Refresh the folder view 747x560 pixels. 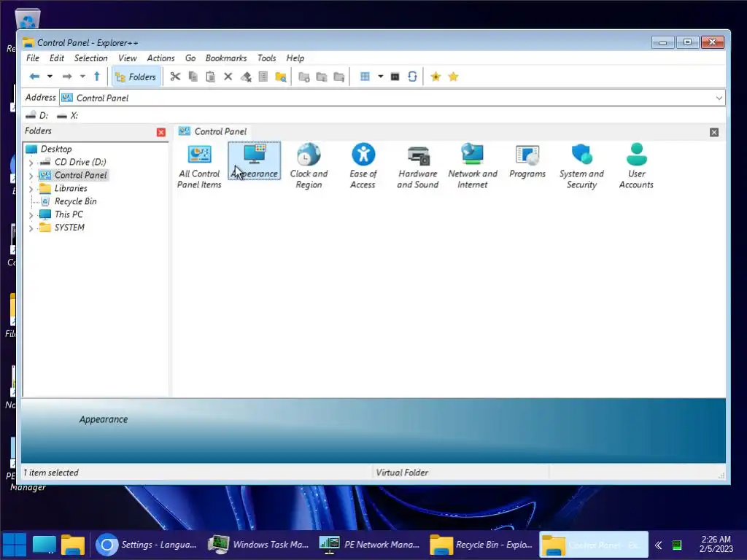point(413,77)
